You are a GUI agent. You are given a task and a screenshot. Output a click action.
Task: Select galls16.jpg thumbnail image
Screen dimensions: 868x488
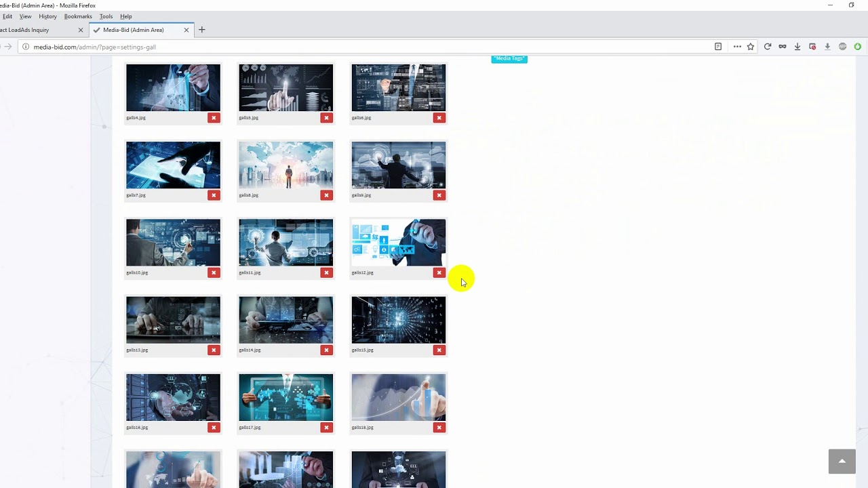click(x=173, y=397)
